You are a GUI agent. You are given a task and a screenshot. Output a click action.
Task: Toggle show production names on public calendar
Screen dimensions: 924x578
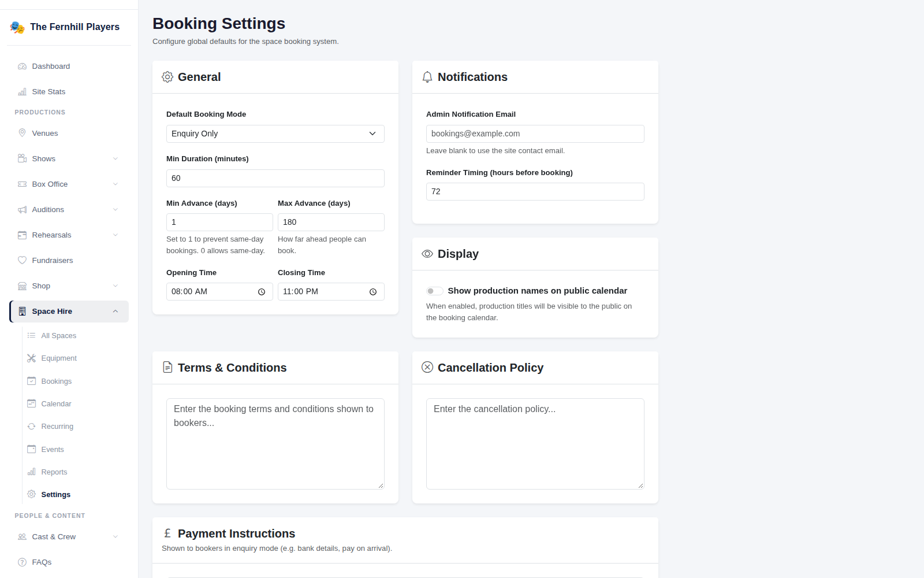[x=435, y=291]
